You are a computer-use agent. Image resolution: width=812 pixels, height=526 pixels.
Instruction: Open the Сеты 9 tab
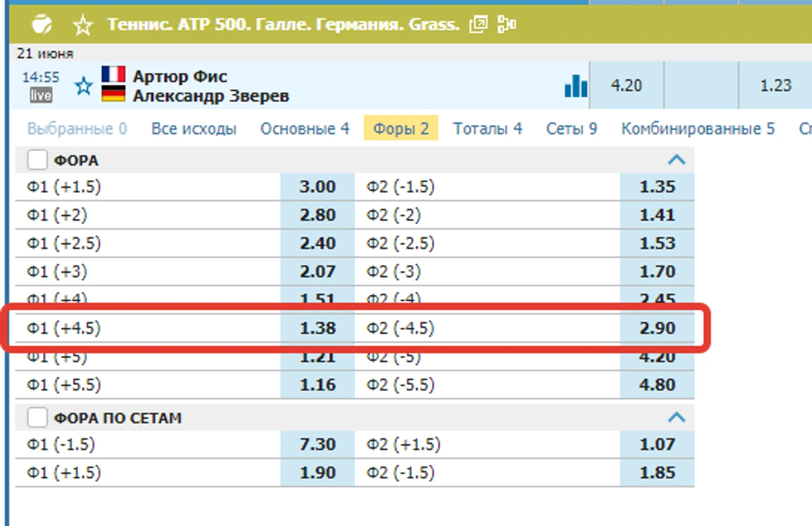(x=571, y=129)
